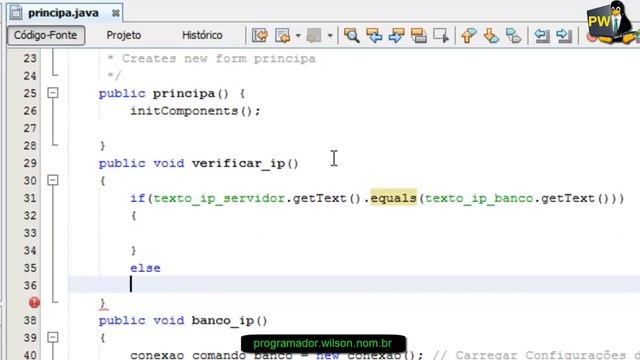Go to previous bookmark icon

469,36
